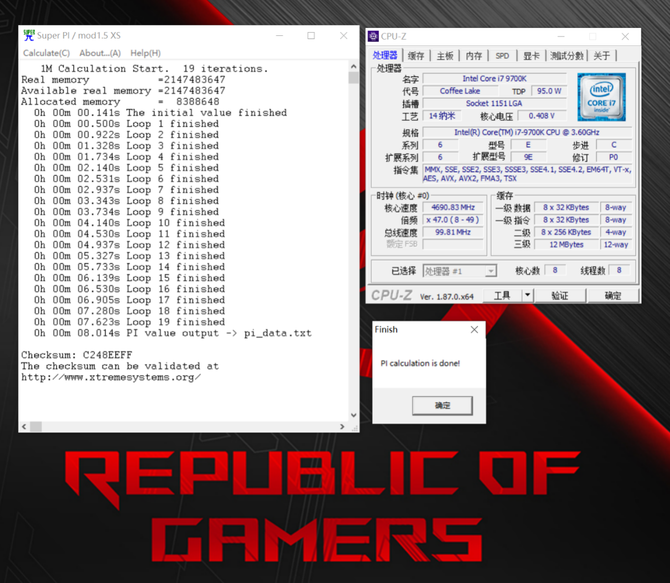Click the 验证 button in CPU-Z

pos(560,296)
